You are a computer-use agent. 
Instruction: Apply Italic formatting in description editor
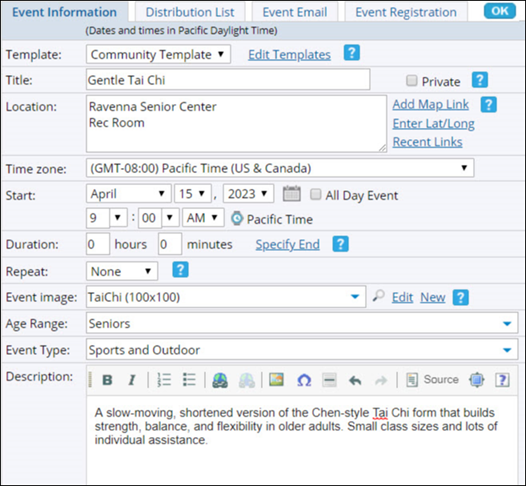click(132, 380)
